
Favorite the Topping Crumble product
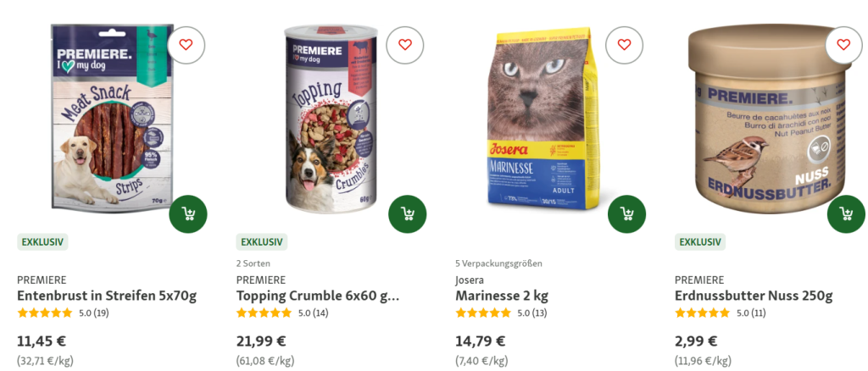click(x=405, y=45)
